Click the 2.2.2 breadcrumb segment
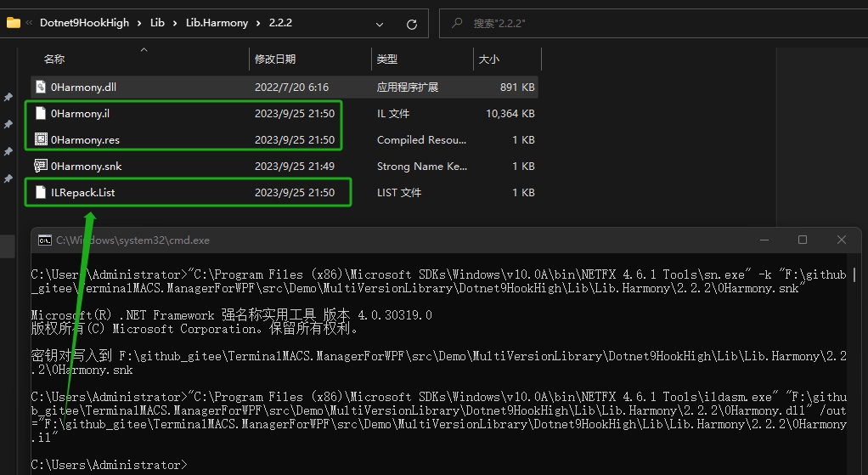 (x=280, y=23)
